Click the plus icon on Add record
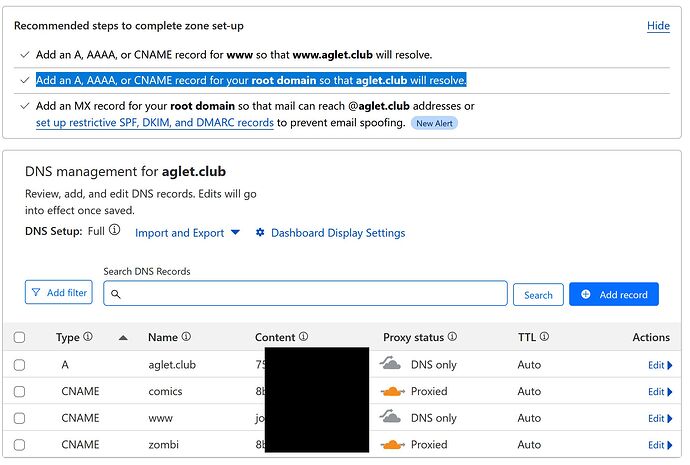 [586, 294]
